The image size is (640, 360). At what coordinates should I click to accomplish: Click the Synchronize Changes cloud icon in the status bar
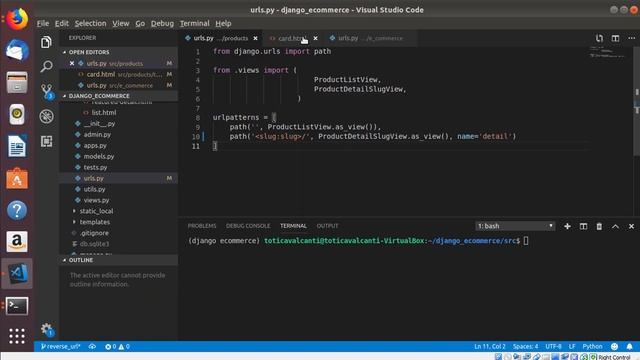(92, 347)
